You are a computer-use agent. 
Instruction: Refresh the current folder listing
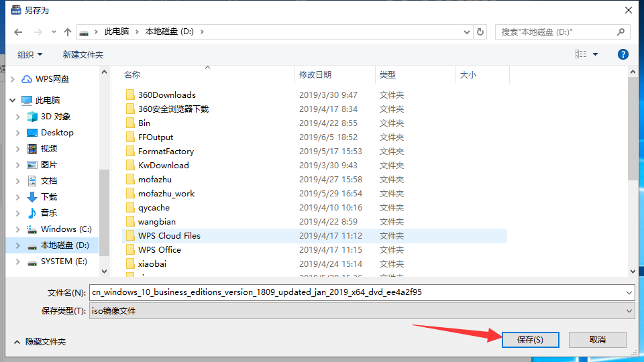pyautogui.click(x=480, y=32)
